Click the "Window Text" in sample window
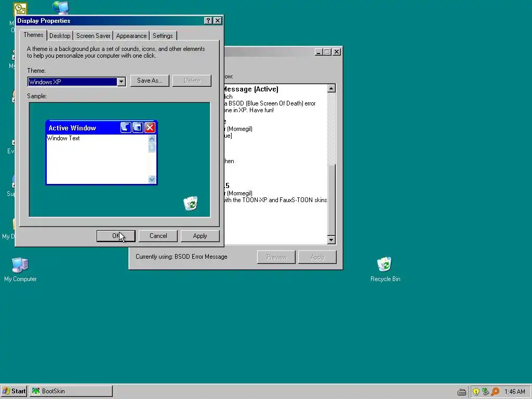 [x=63, y=138]
